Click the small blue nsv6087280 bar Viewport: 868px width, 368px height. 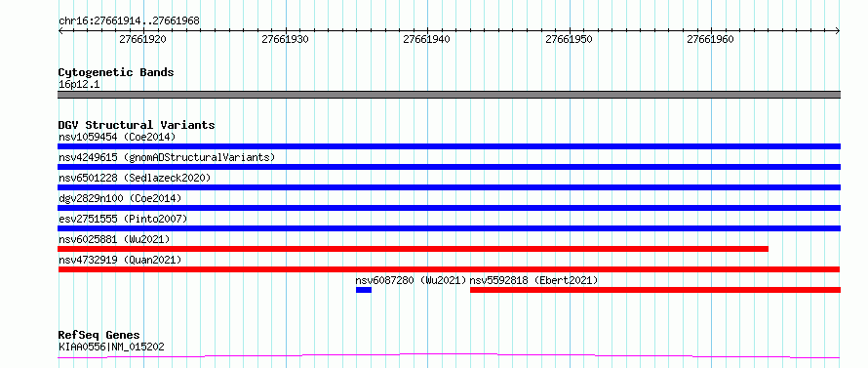(364, 290)
